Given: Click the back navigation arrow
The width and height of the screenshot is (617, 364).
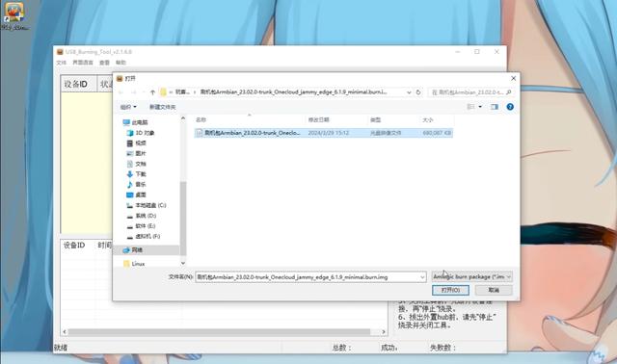Looking at the screenshot, I should click(121, 92).
